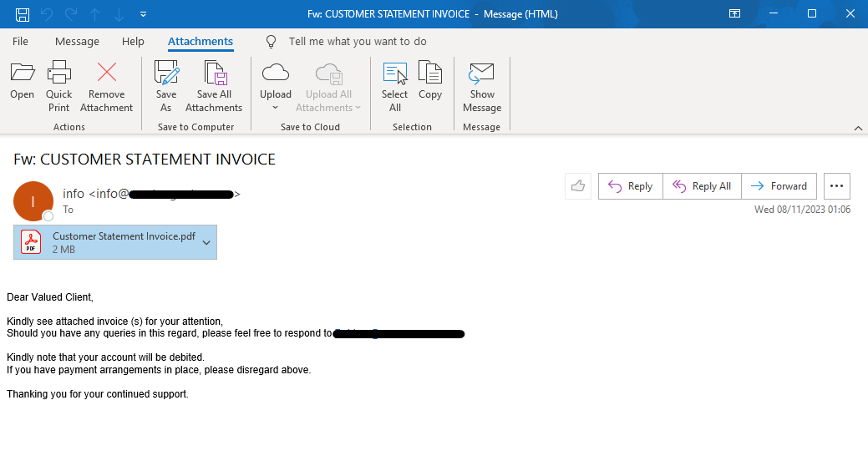Select the Attachments tab
The image size is (868, 461).
(201, 42)
